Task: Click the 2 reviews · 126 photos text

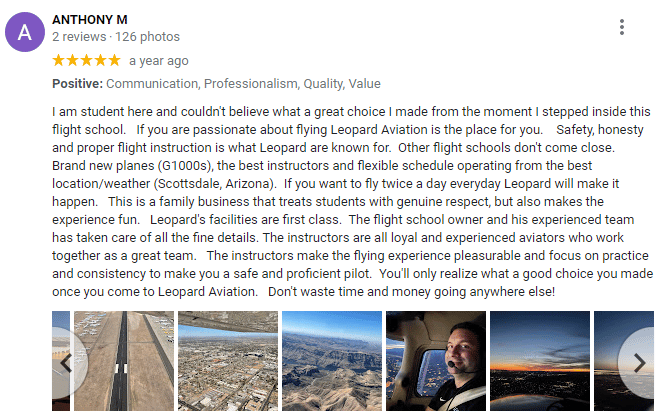Action: (x=116, y=37)
